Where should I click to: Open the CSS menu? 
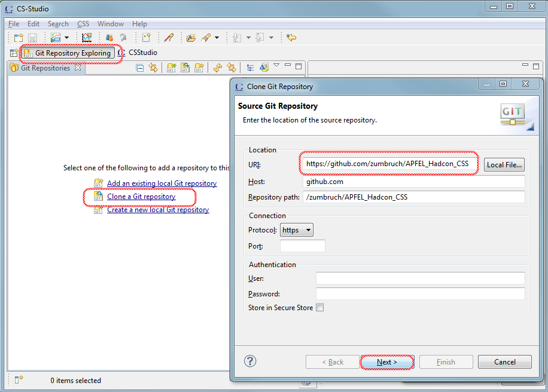pos(83,24)
